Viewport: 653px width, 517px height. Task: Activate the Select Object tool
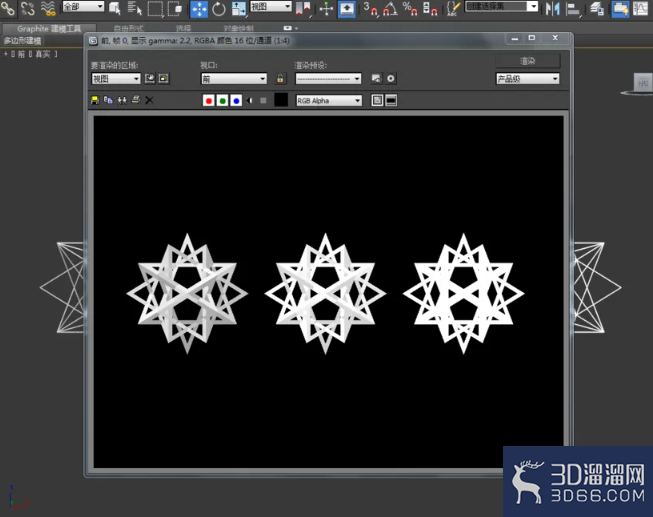pos(115,8)
